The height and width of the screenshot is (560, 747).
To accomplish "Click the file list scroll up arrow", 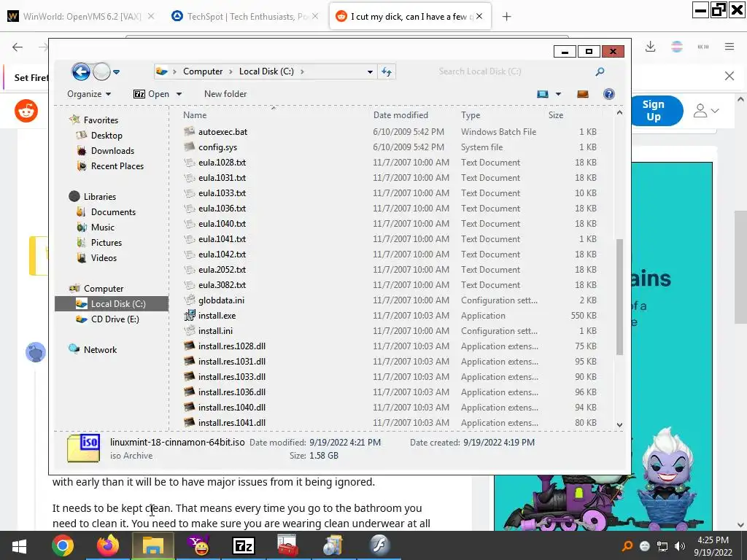I will point(619,113).
